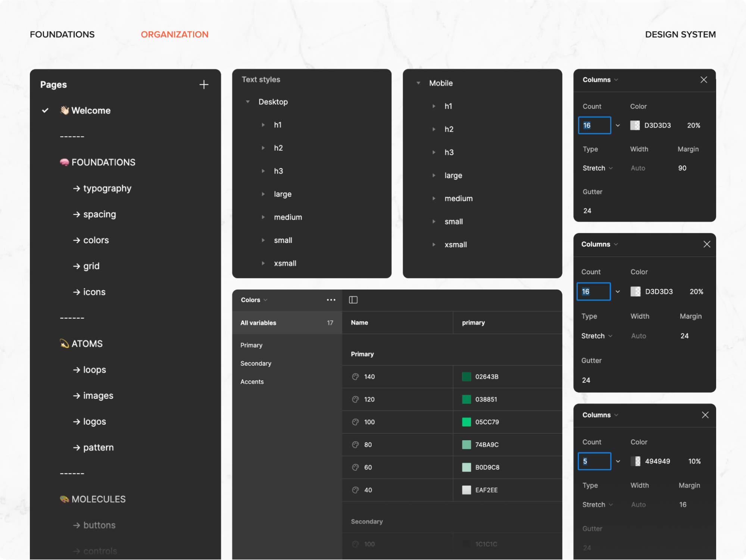Go to the typography page
The image size is (746, 560).
[x=102, y=188]
